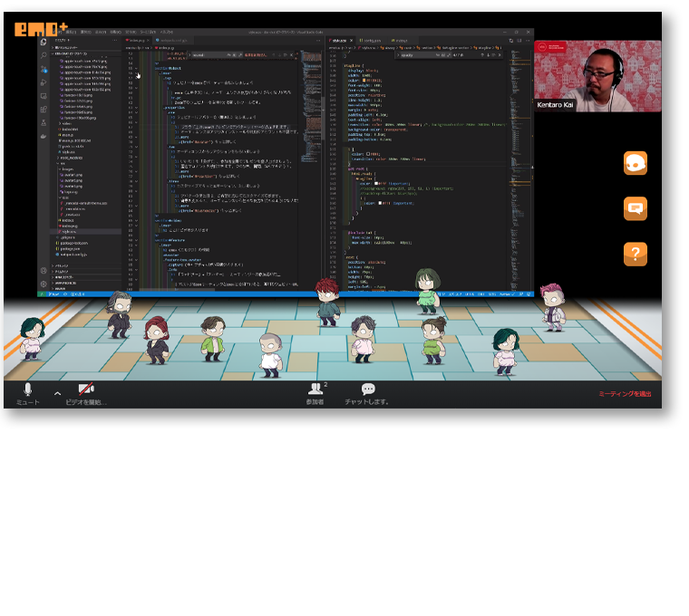Click the orange chat bubble button
Viewport: 689px width, 616px height.
(635, 208)
